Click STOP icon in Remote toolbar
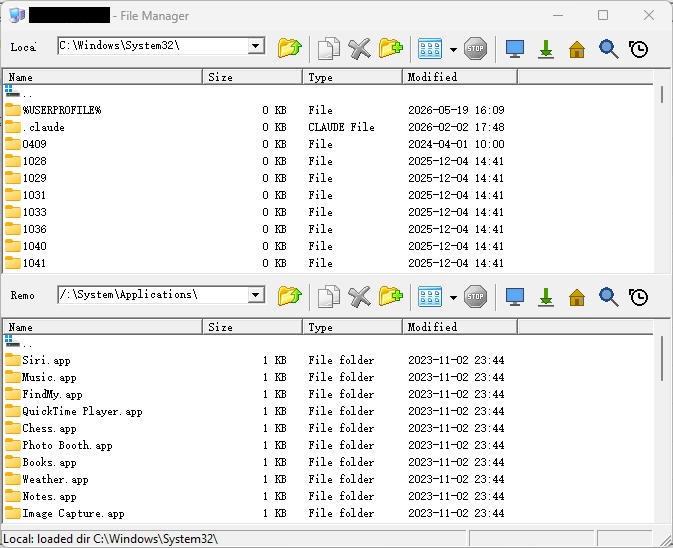This screenshot has width=673, height=548. 476,297
